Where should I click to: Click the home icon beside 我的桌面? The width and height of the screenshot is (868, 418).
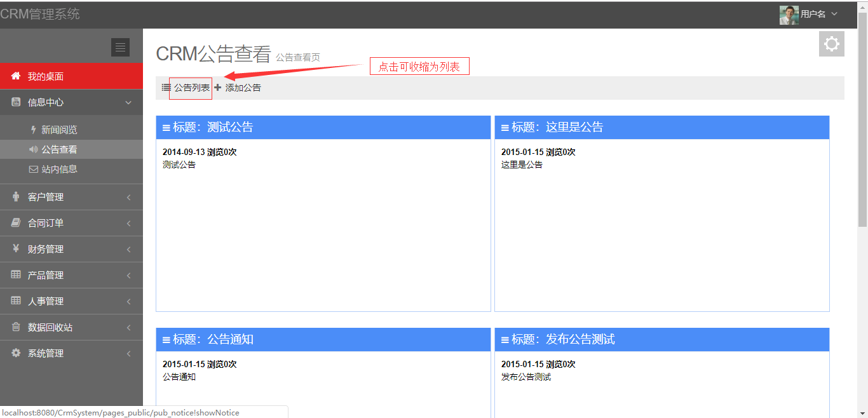(x=16, y=76)
